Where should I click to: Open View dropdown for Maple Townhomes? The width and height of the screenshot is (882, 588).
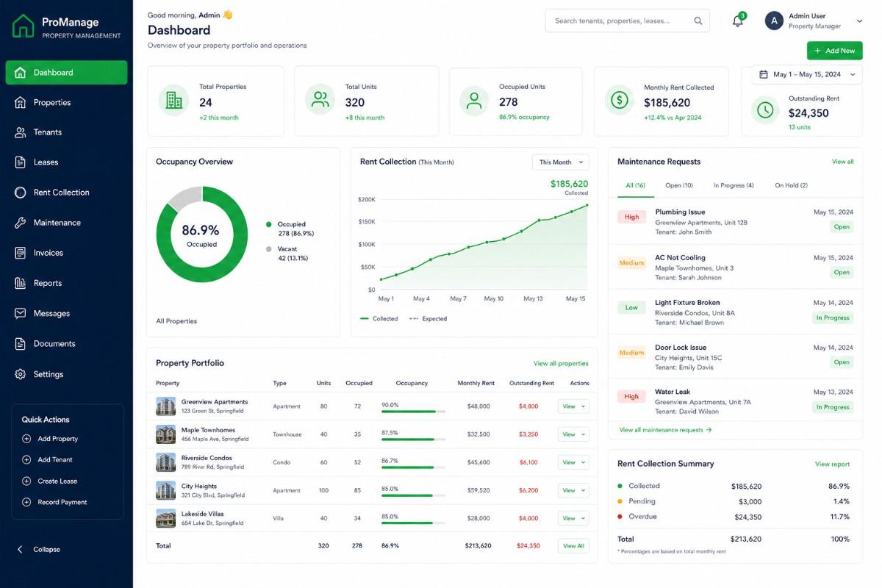click(x=573, y=434)
